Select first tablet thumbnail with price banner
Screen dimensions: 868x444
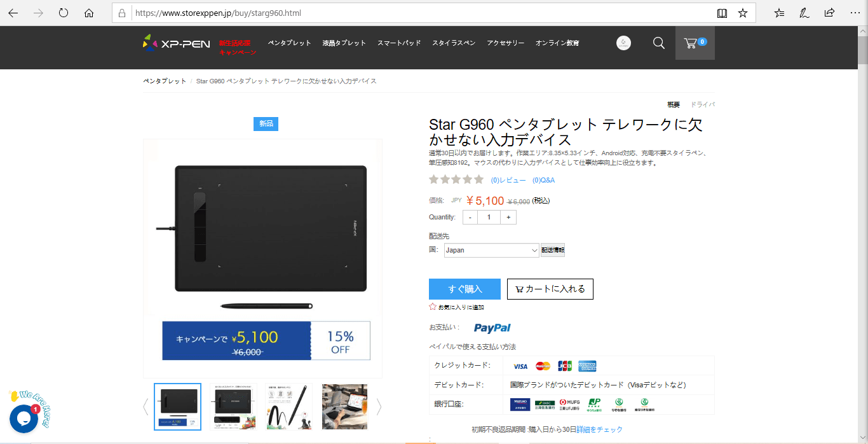178,406
